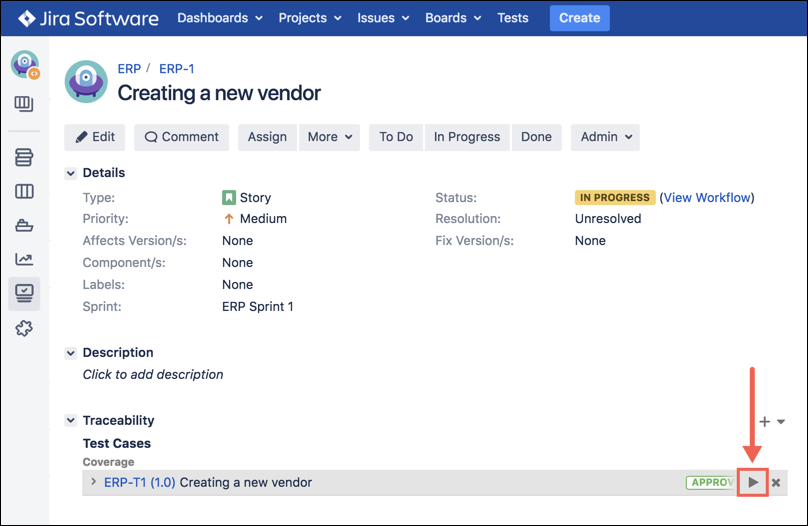
Task: Open the add-ons puzzle icon in the sidebar
Action: click(24, 328)
